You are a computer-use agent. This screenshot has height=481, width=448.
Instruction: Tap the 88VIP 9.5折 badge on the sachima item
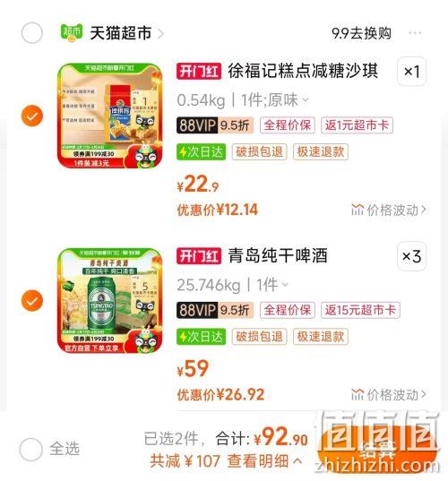tap(215, 125)
